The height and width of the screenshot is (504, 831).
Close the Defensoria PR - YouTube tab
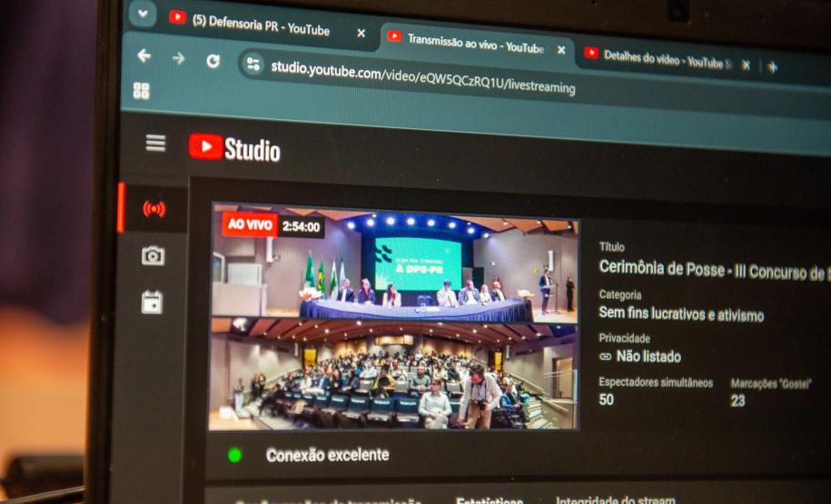pos(361,34)
